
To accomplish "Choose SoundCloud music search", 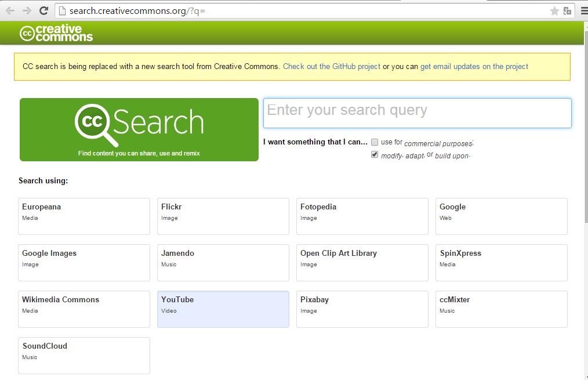I will [x=84, y=356].
